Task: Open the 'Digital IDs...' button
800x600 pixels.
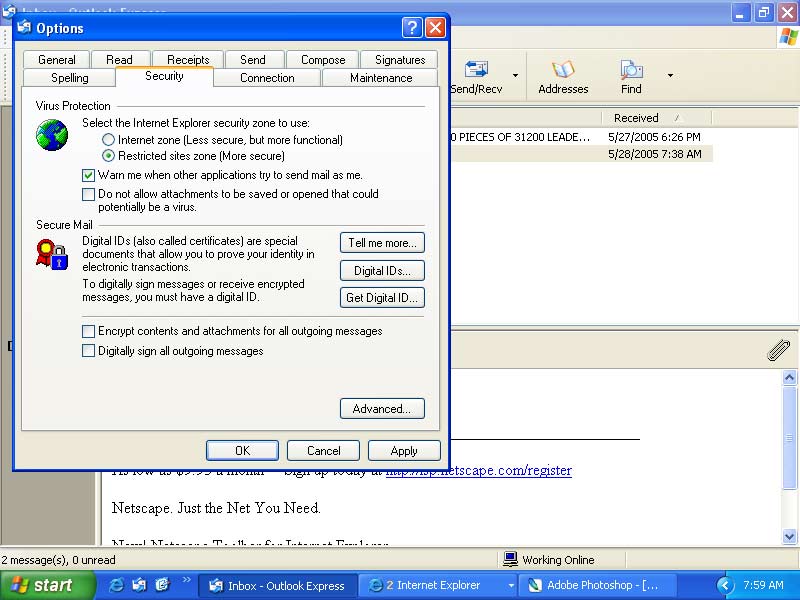Action: click(x=382, y=271)
